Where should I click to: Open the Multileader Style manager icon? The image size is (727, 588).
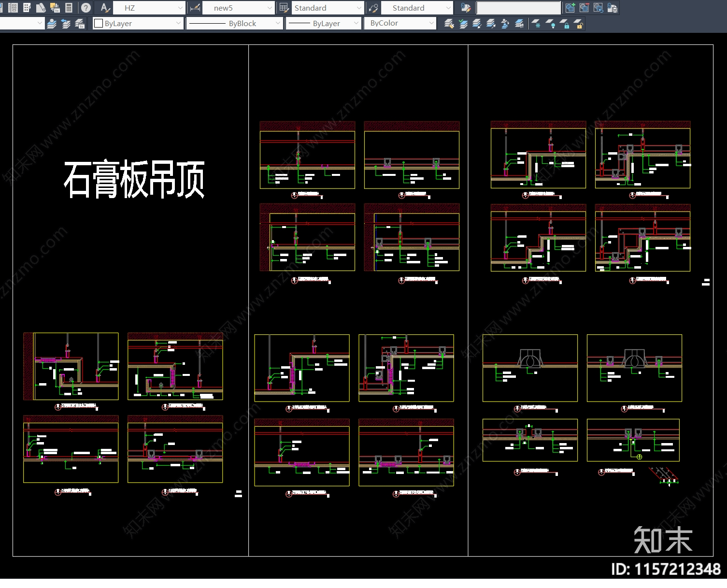tap(373, 8)
